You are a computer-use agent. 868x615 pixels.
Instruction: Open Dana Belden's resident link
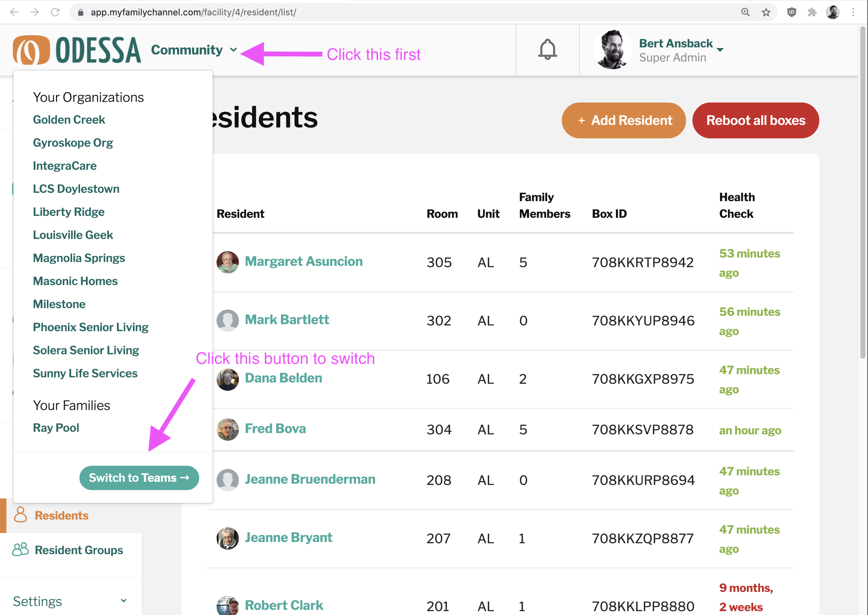pos(284,378)
